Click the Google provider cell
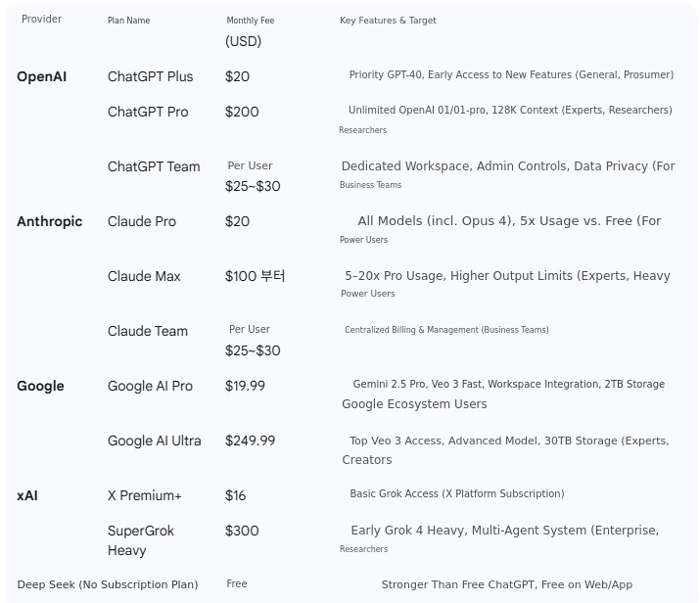The image size is (700, 603). click(x=40, y=386)
